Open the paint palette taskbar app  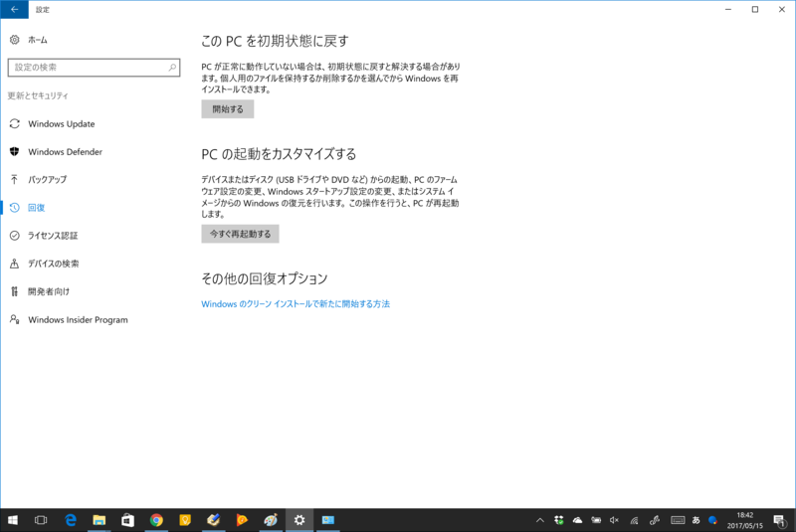tap(271, 520)
